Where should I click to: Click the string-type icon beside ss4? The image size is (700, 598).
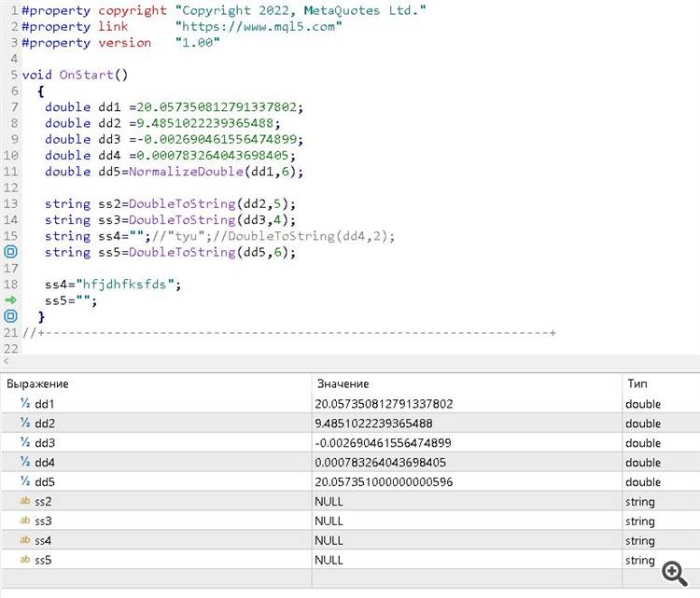(25, 540)
